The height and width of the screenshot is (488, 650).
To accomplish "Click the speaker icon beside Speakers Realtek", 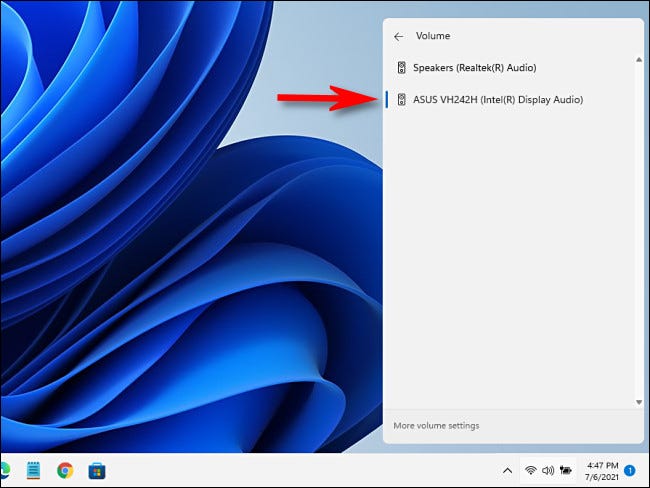I will tap(402, 68).
